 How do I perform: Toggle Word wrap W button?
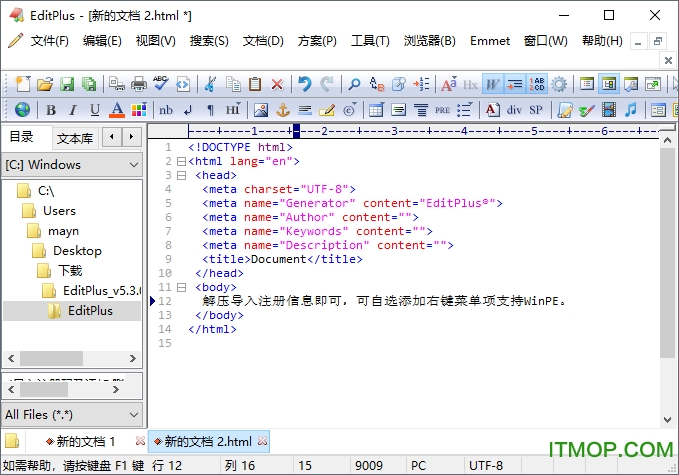pyautogui.click(x=493, y=84)
